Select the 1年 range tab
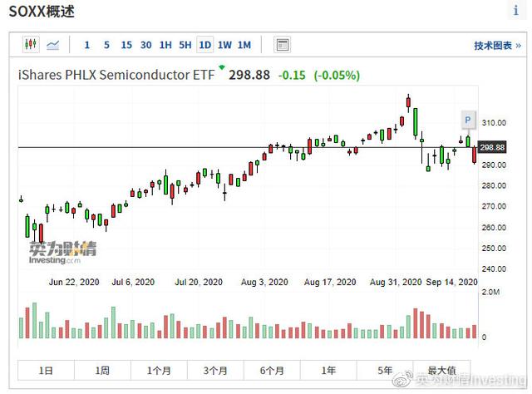The width and height of the screenshot is (532, 394). 328,370
